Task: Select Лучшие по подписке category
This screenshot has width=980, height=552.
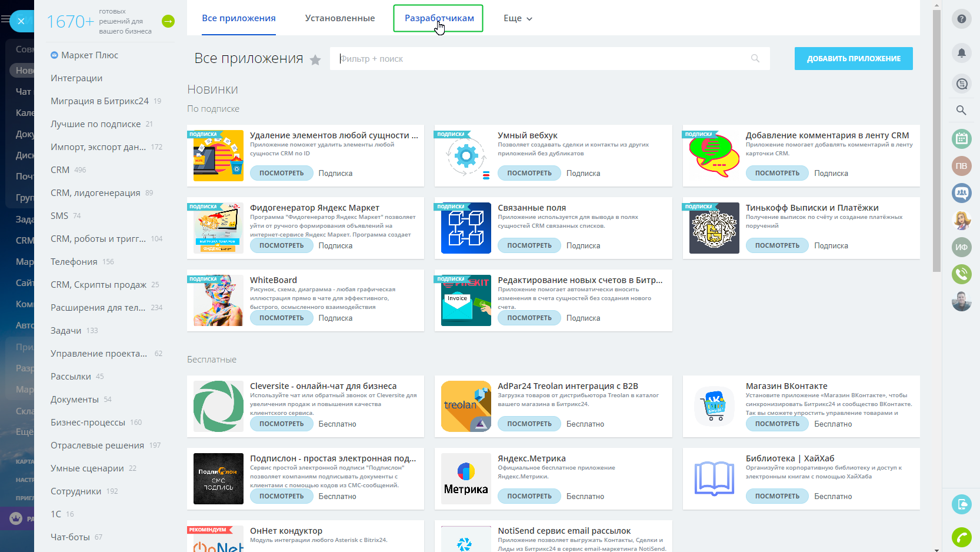Action: (x=96, y=124)
